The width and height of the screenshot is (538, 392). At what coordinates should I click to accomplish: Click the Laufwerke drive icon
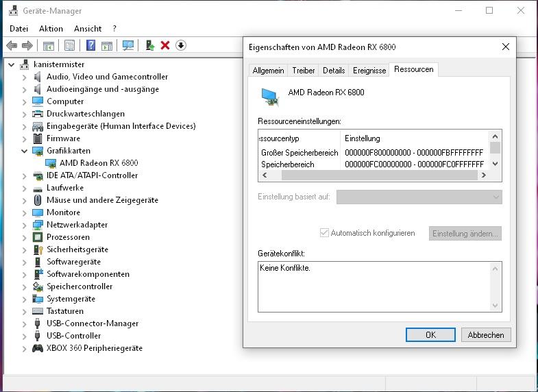(38, 188)
